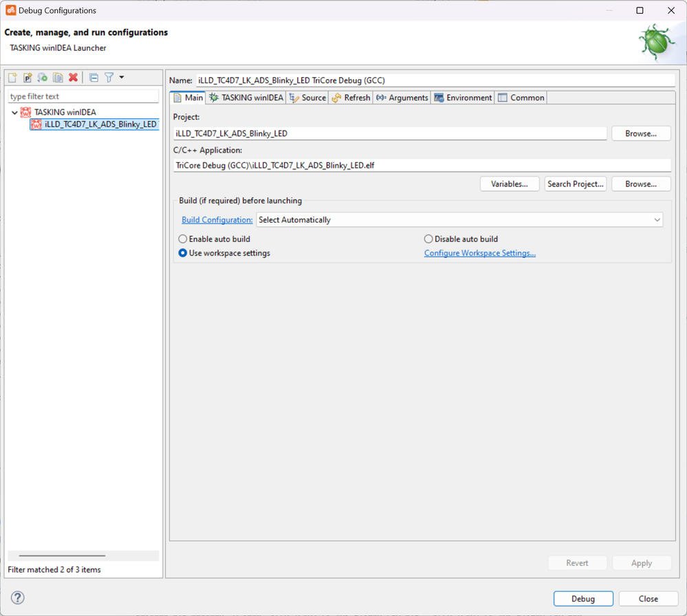Image resolution: width=687 pixels, height=616 pixels.
Task: Open the Environment tab
Action: pyautogui.click(x=462, y=98)
